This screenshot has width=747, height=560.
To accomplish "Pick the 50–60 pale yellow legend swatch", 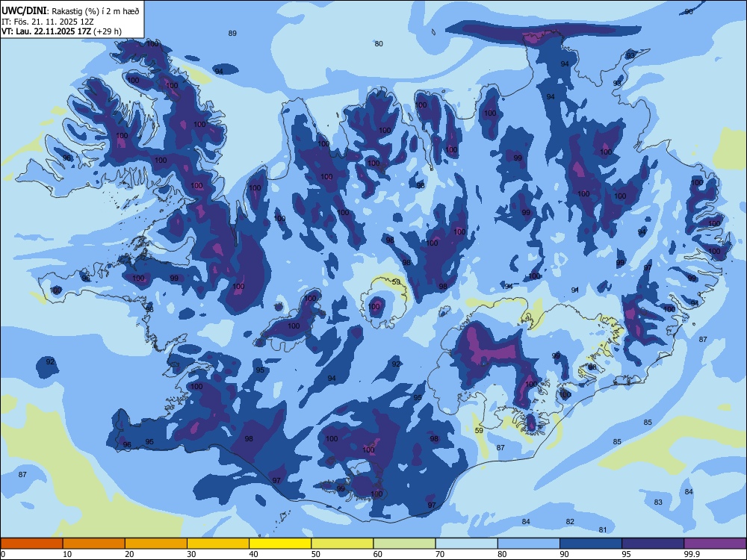I will pyautogui.click(x=342, y=544).
